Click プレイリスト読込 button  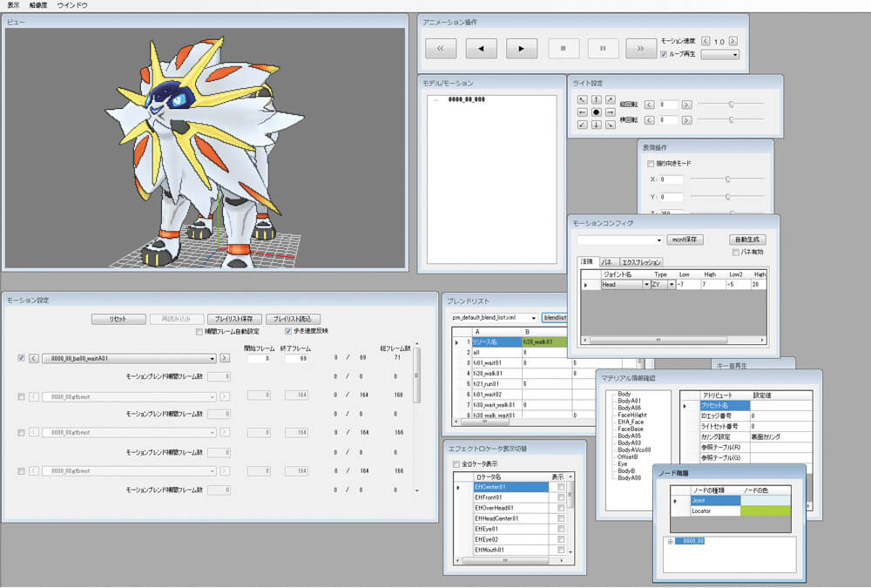point(292,319)
